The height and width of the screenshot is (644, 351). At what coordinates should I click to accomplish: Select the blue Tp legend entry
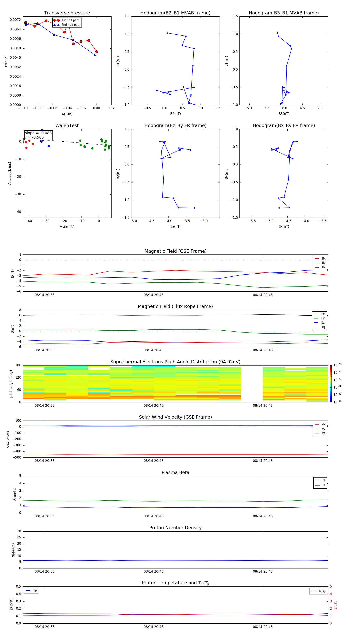pos(31,591)
